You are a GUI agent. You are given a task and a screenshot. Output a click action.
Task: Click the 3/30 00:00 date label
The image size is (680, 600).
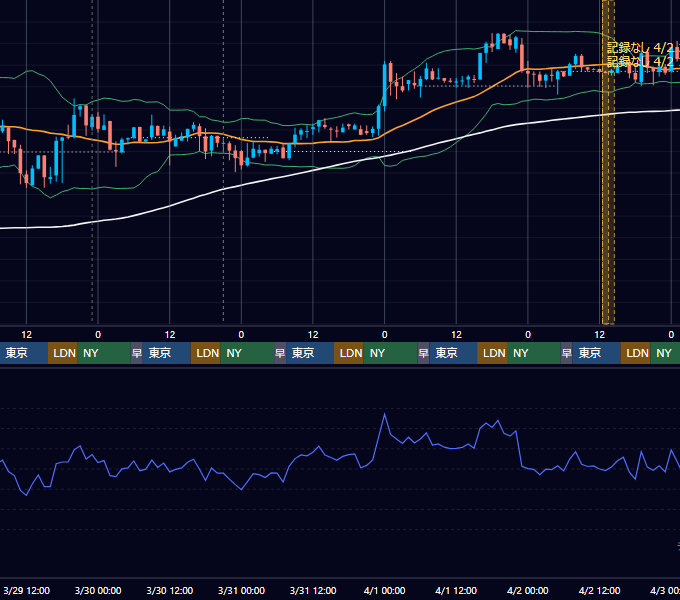tap(98, 591)
